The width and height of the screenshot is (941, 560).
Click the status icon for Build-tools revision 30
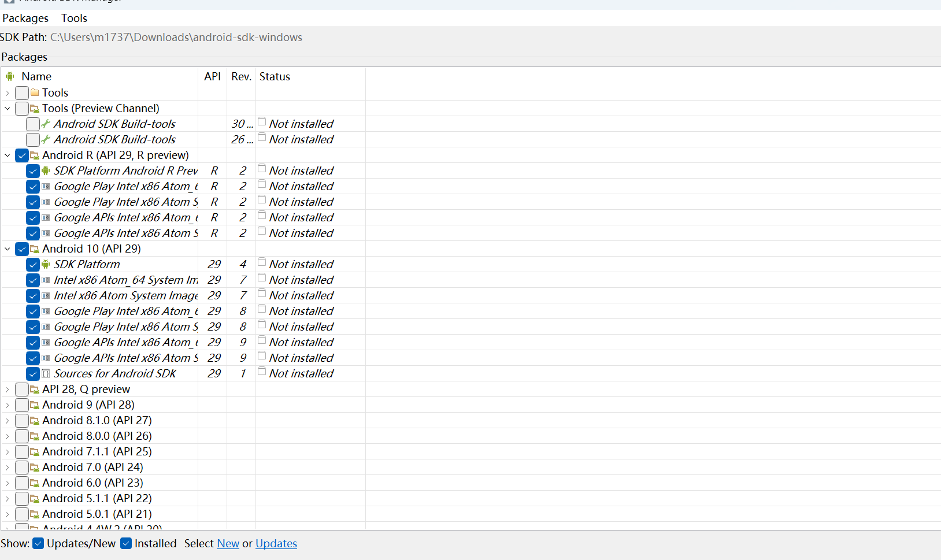click(x=262, y=122)
